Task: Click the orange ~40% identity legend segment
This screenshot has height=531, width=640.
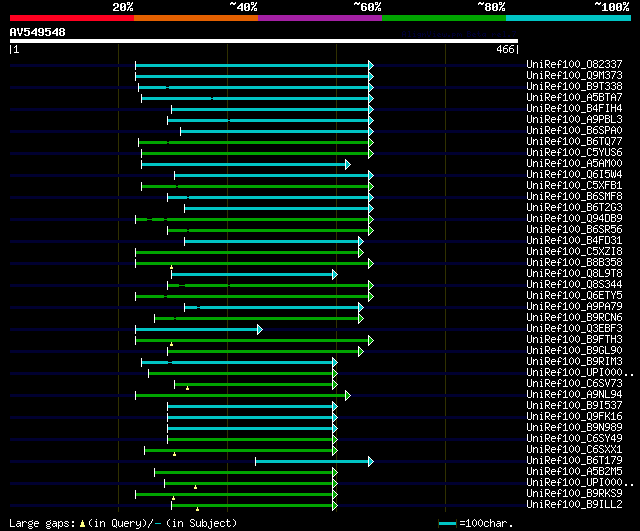Action: [x=196, y=18]
